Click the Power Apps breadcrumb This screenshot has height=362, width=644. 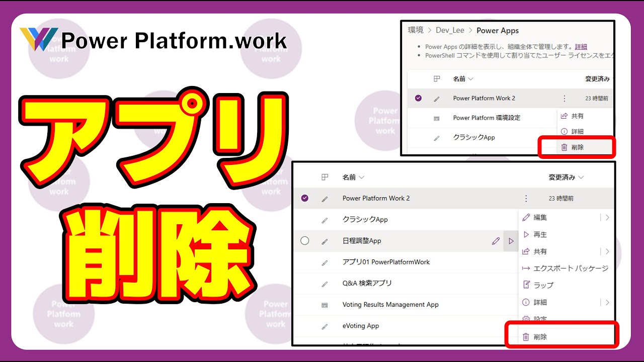coord(498,30)
